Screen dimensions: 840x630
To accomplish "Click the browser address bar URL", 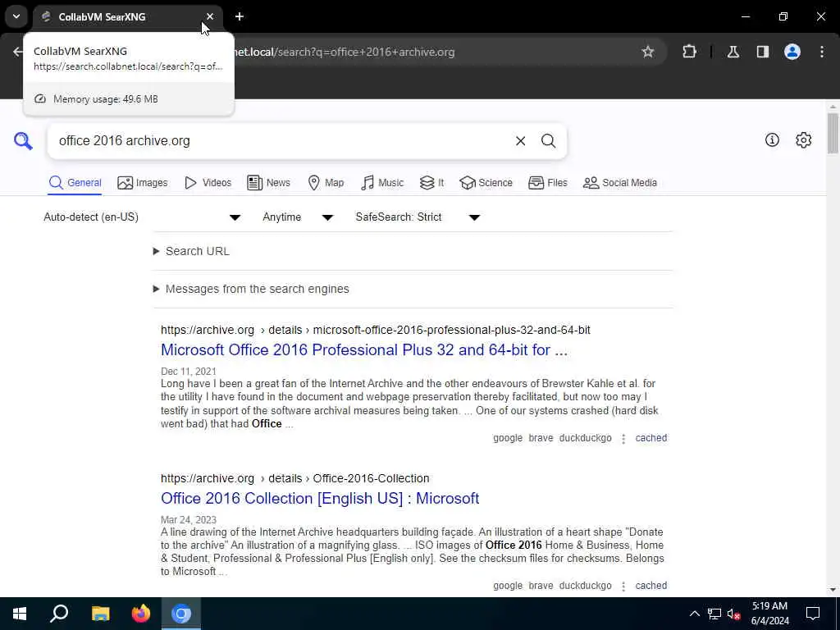I will coord(343,52).
